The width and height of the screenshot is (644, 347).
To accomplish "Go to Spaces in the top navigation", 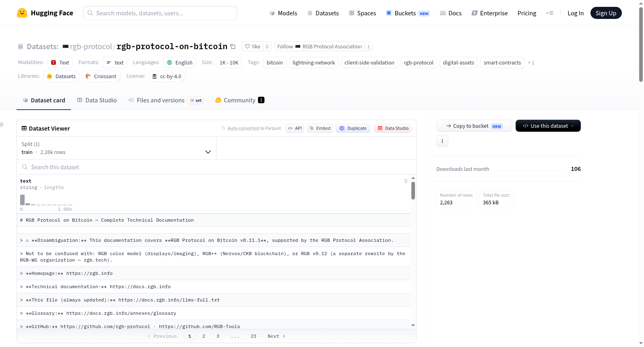I will pos(363,13).
